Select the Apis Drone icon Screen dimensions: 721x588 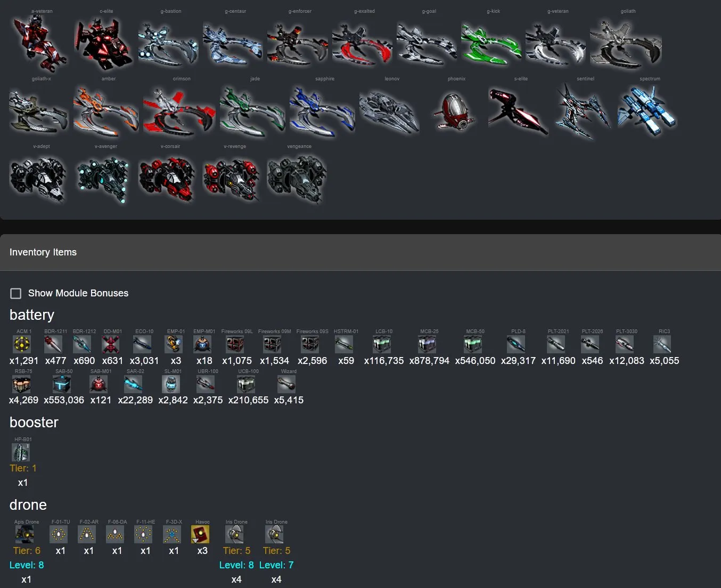[24, 534]
